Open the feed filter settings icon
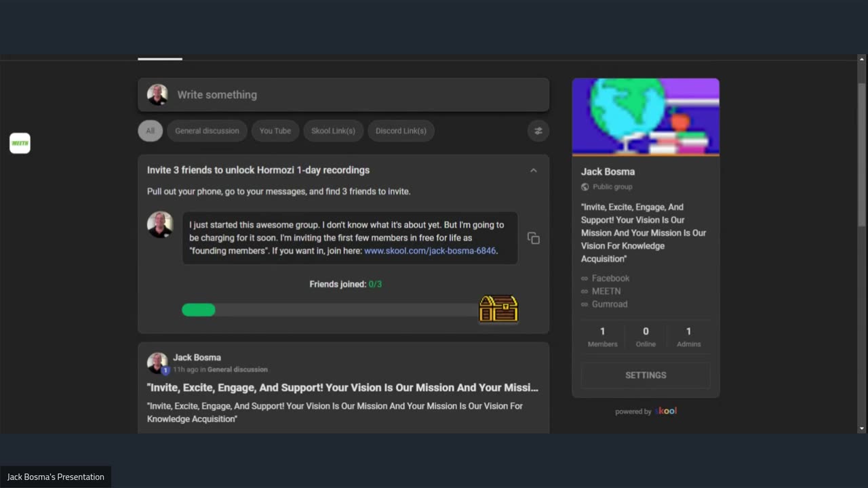 [x=538, y=131]
